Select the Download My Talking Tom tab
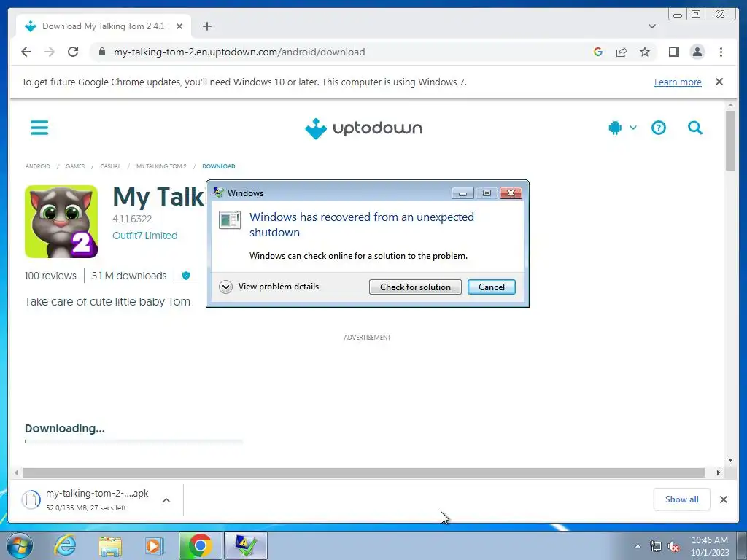Viewport: 747px width, 560px height. 104,26
